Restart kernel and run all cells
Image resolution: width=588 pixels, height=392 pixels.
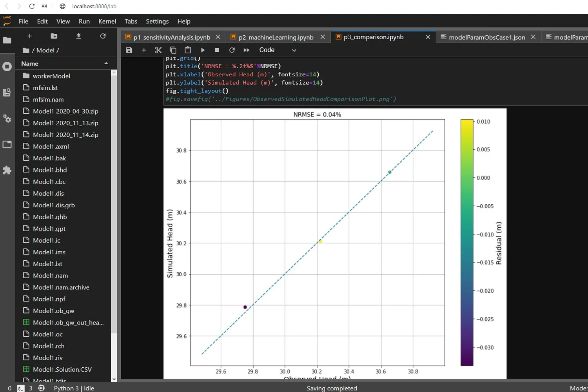246,50
